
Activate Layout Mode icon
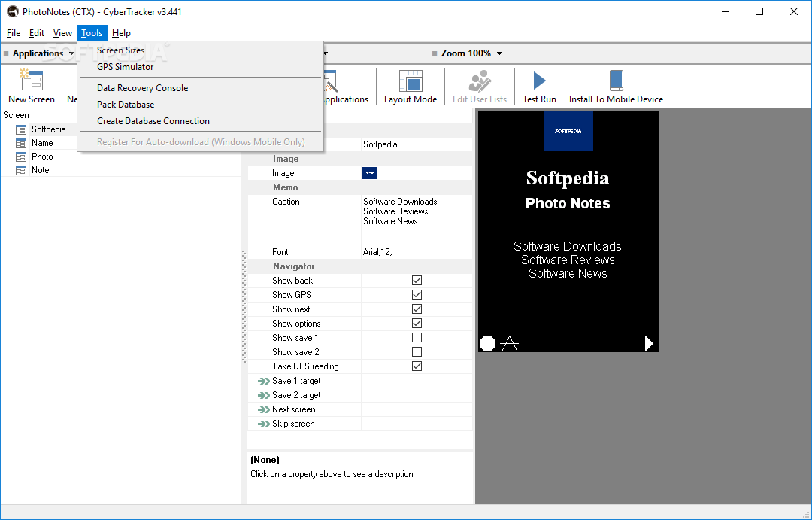(411, 81)
